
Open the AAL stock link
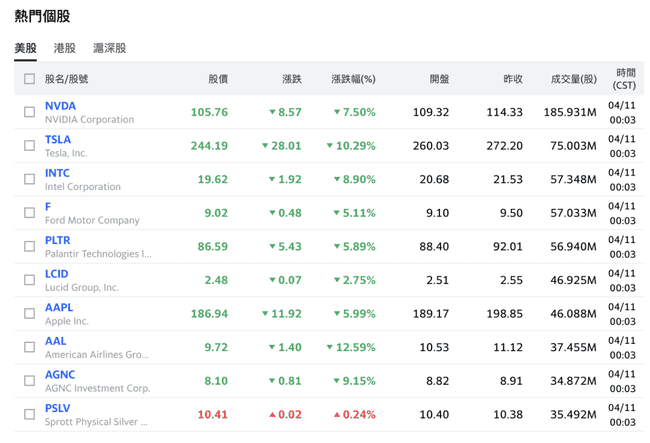pyautogui.click(x=56, y=341)
